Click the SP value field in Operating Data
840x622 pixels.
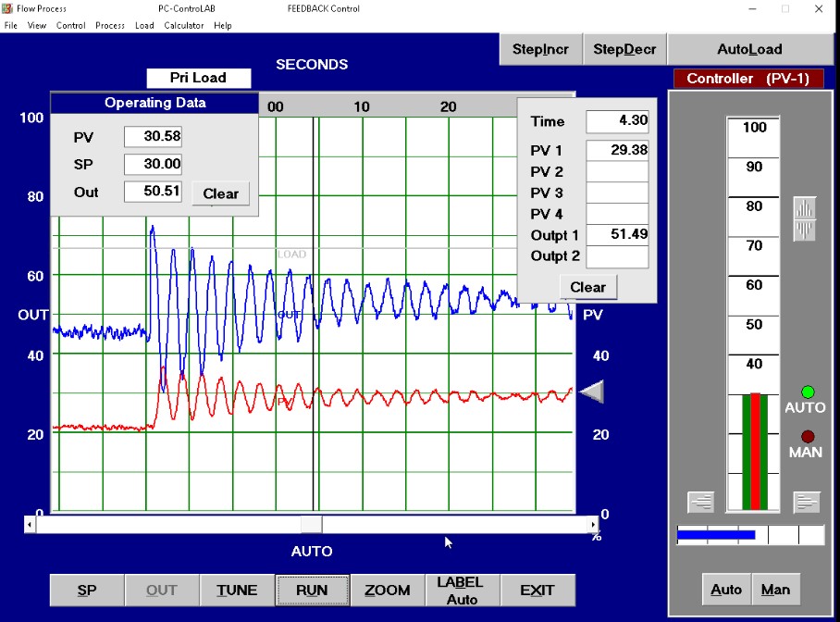point(154,165)
